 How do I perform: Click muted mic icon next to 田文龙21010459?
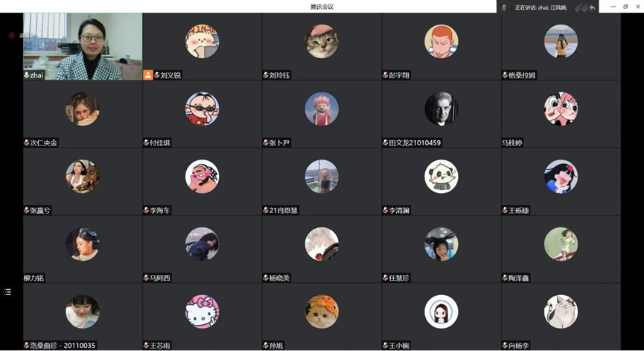pos(385,142)
